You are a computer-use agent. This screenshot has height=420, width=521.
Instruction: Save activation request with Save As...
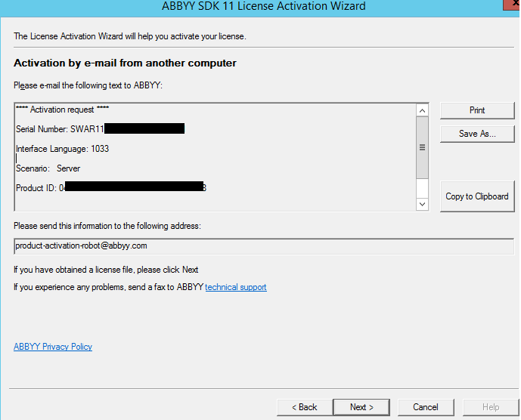pyautogui.click(x=477, y=134)
